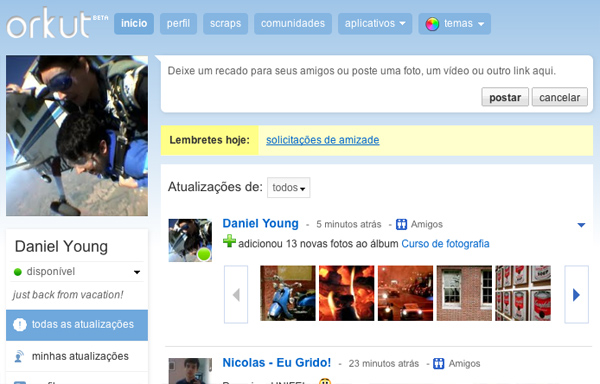This screenshot has width=600, height=384.
Task: Click the rainbow color wheel icon in temas
Action: (x=432, y=24)
